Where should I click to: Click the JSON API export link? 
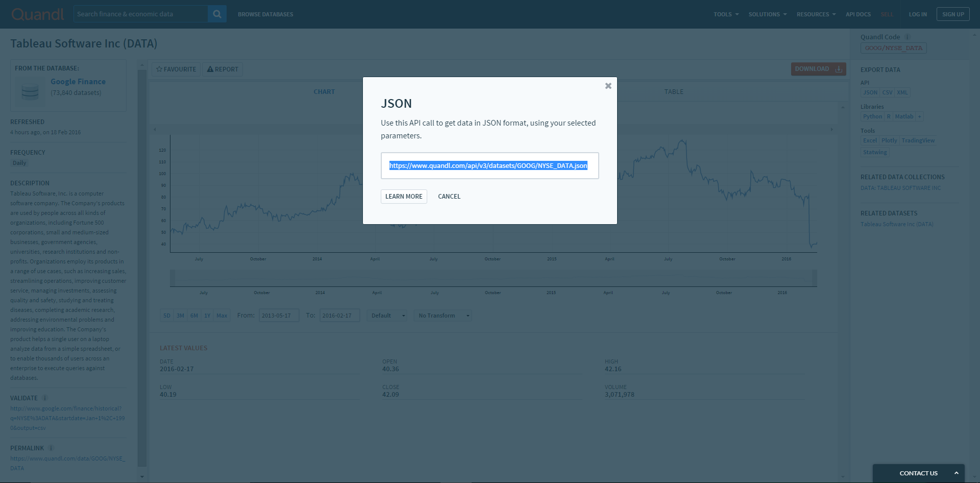(x=870, y=92)
